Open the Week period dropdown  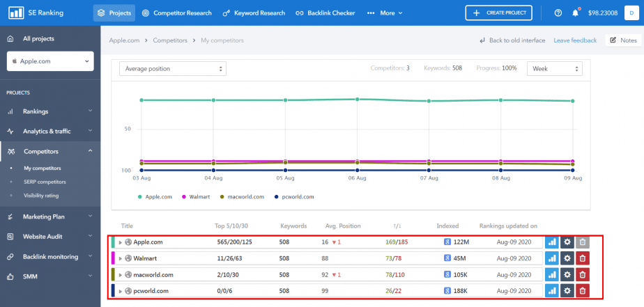[555, 68]
